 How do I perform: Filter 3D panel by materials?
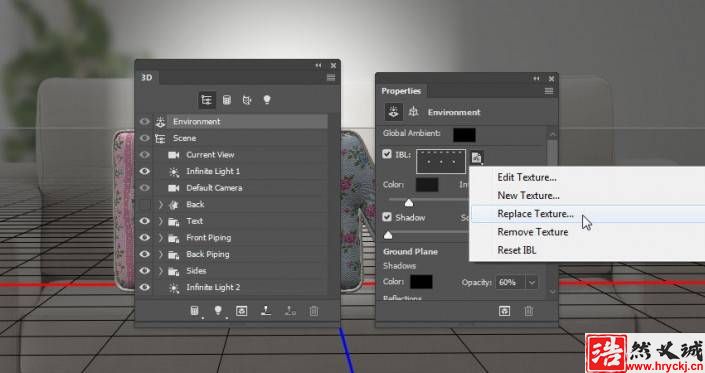coord(247,100)
